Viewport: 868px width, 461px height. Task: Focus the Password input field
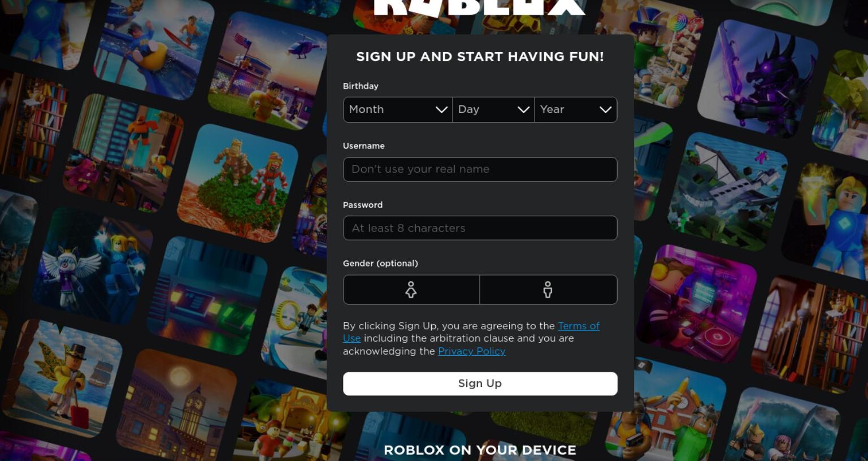[480, 228]
